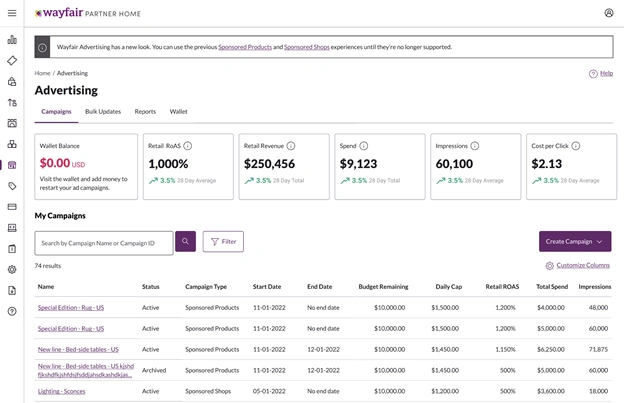Click the up-arrow sort sidebar icon
The image size is (624, 403).
[x=12, y=103]
